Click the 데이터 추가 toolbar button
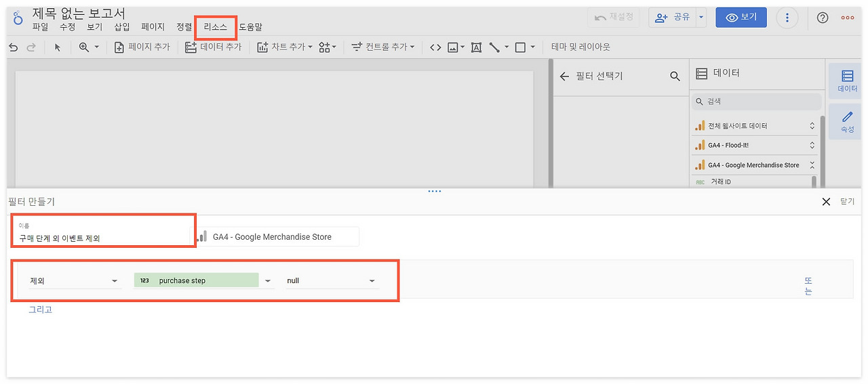Image resolution: width=868 pixels, height=384 pixels. point(214,47)
